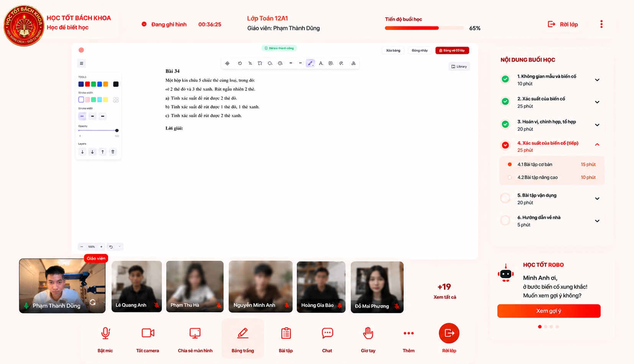
Task: Select the plain circle shape tool
Action: pos(270,63)
